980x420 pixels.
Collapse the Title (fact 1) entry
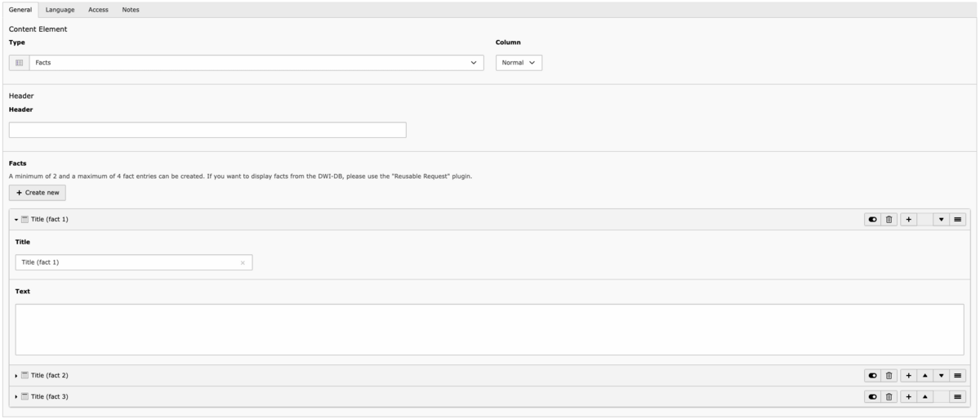16,220
